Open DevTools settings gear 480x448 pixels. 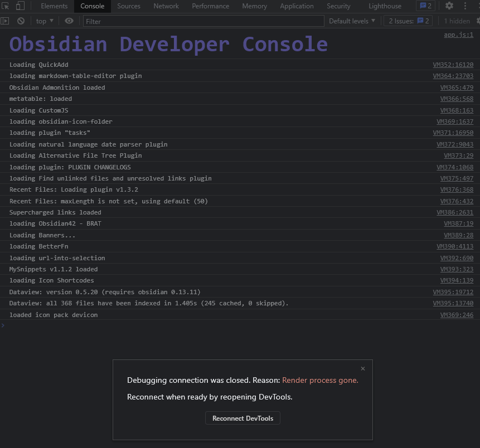tap(449, 6)
